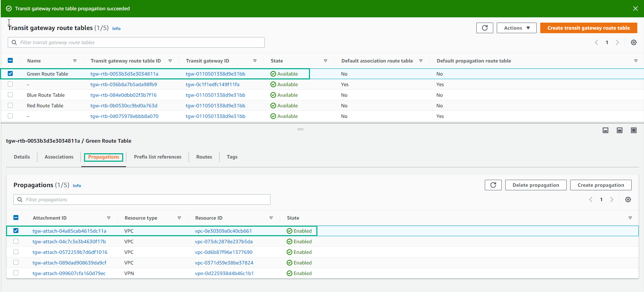
Task: Open Info link beside Transit gateway route tables
Action: [x=117, y=29]
